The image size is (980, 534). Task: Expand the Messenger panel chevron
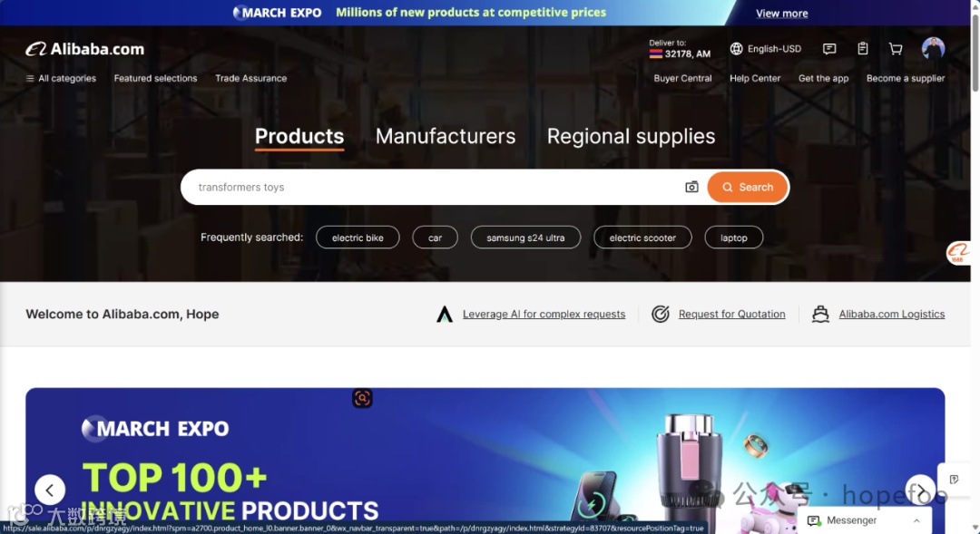[916, 520]
